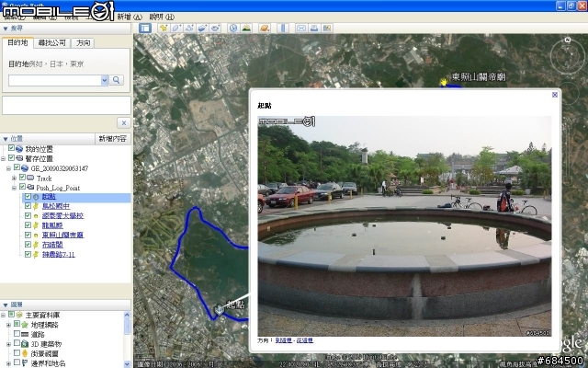
Task: Open the 龍鳳殿 placemark link
Action: (x=52, y=225)
